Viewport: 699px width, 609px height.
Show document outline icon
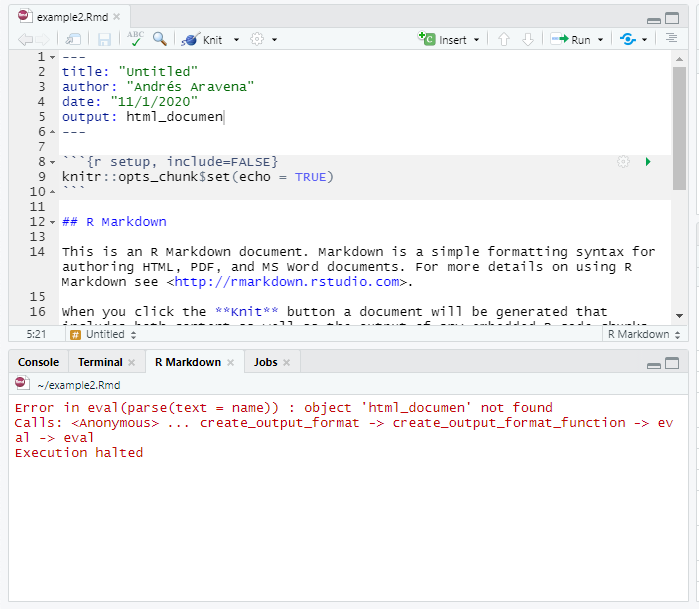tap(672, 39)
